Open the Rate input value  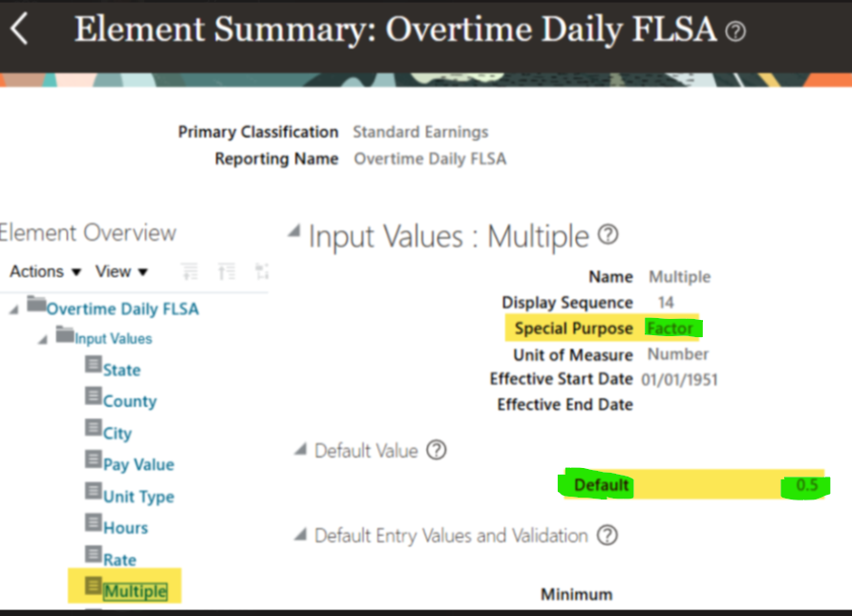click(119, 560)
